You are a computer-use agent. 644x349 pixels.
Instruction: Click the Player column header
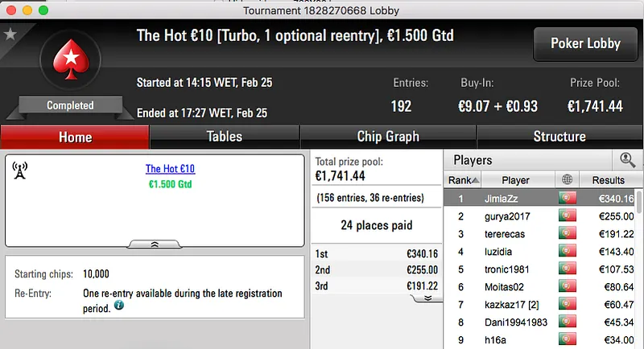[x=515, y=180]
